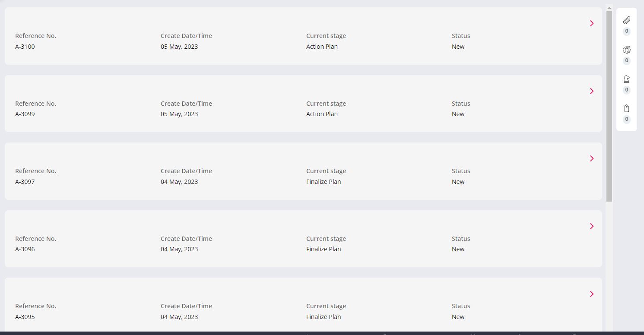Click the count badge under tag icon
644x335 pixels.
pyautogui.click(x=627, y=119)
